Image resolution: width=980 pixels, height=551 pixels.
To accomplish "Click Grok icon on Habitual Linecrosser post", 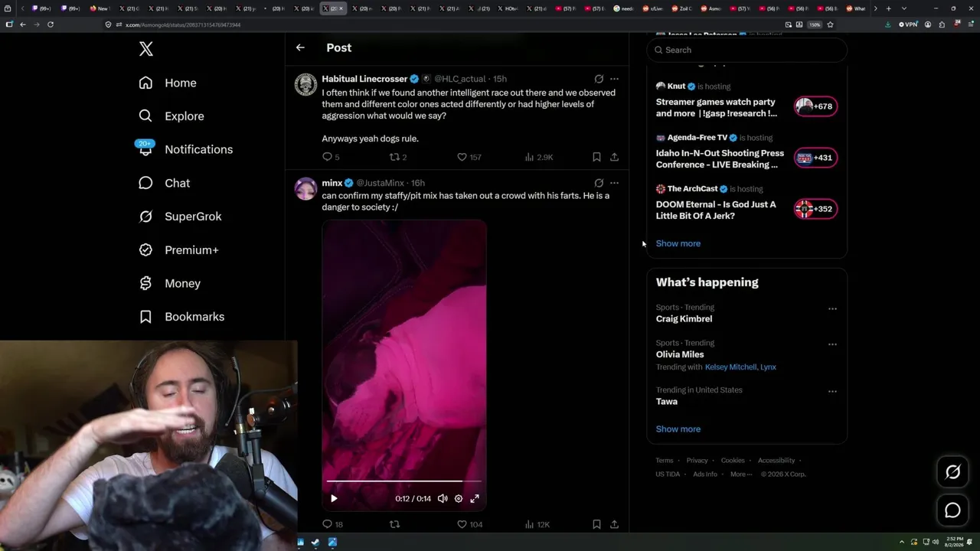I will coord(599,79).
